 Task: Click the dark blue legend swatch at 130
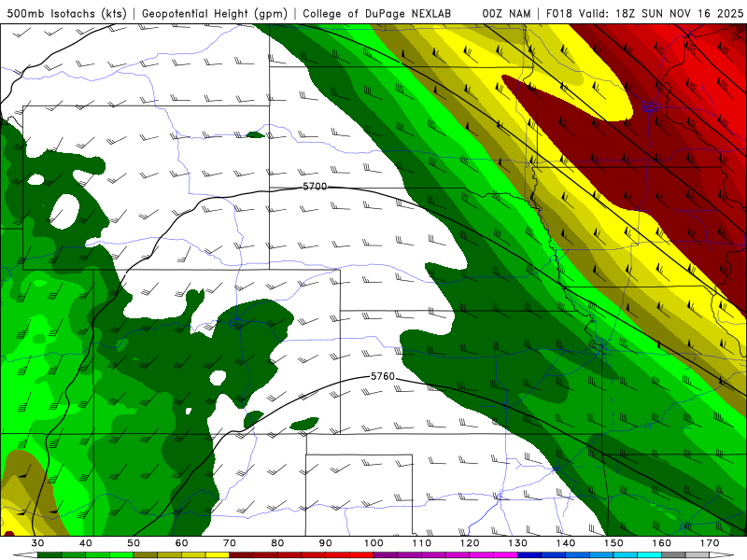pos(529,555)
